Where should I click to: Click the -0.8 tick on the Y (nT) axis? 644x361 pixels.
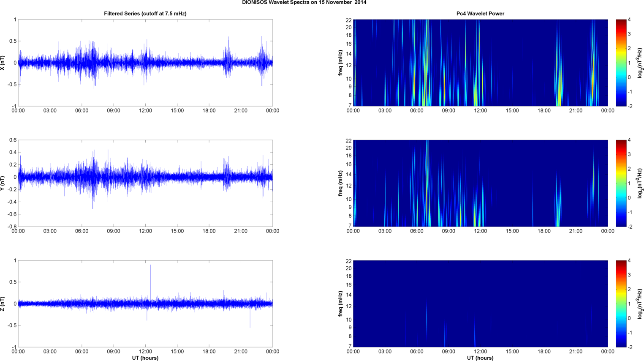[12, 227]
